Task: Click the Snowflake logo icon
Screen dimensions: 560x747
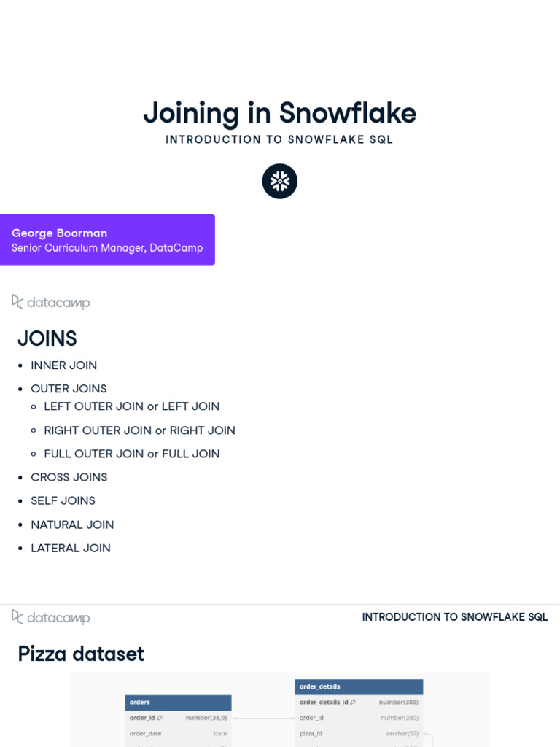Action: tap(280, 181)
